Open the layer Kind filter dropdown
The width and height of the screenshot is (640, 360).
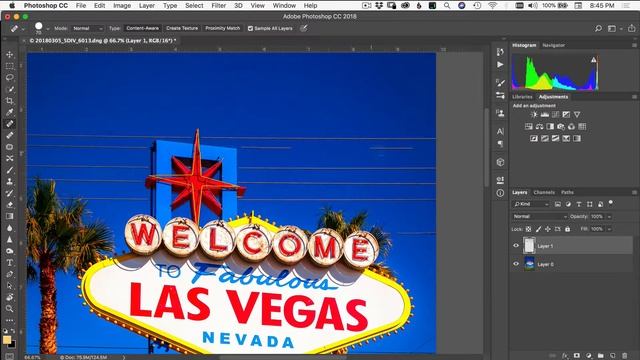point(531,204)
